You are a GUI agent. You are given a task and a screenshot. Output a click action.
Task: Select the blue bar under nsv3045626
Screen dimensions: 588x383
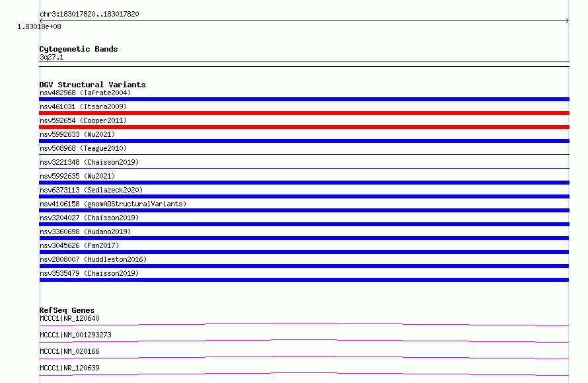[x=304, y=252]
